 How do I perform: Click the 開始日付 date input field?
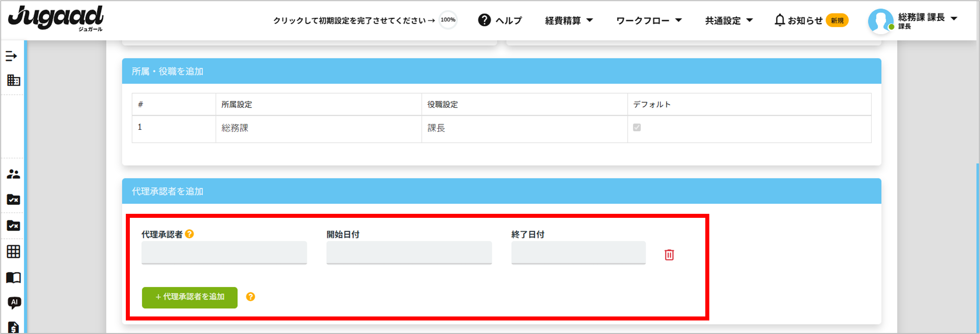pyautogui.click(x=409, y=253)
